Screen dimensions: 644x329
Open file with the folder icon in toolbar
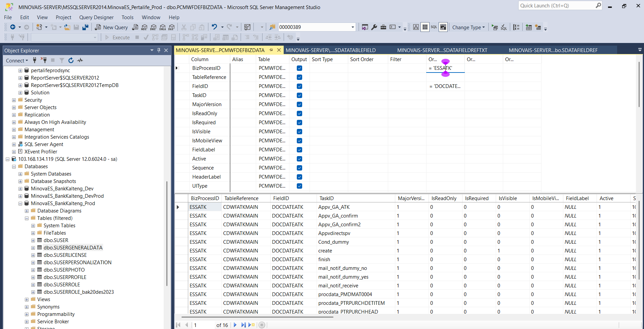coord(67,27)
